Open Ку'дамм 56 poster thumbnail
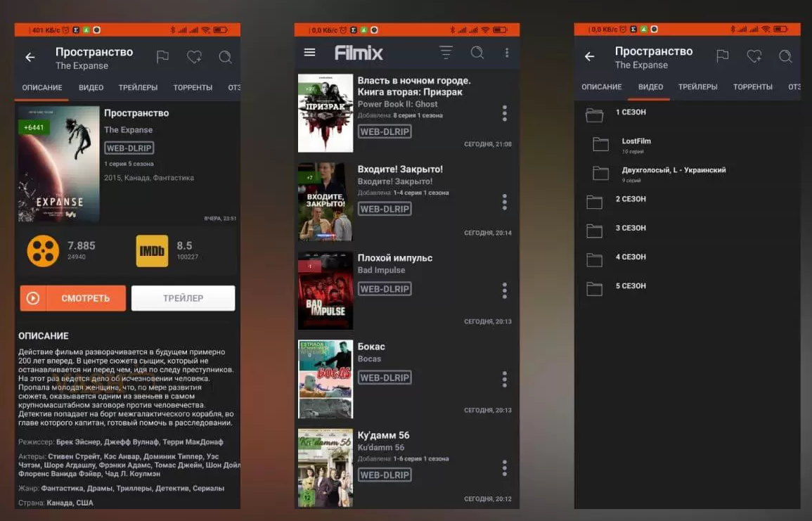The width and height of the screenshot is (812, 521). click(x=326, y=468)
